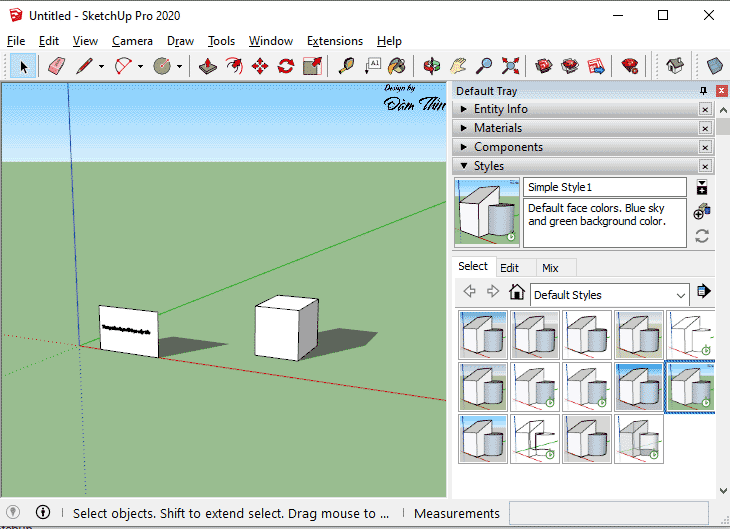Close the Components panel
Viewport: 730px width, 529px height.
click(x=705, y=147)
